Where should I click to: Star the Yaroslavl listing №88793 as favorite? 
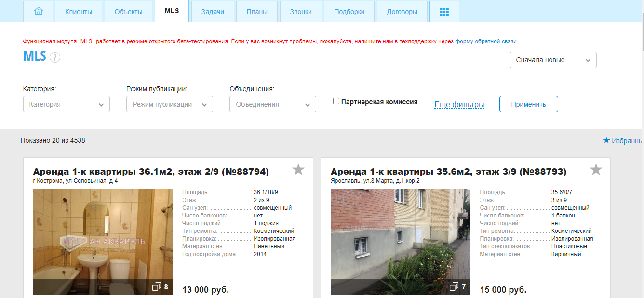coord(596,170)
